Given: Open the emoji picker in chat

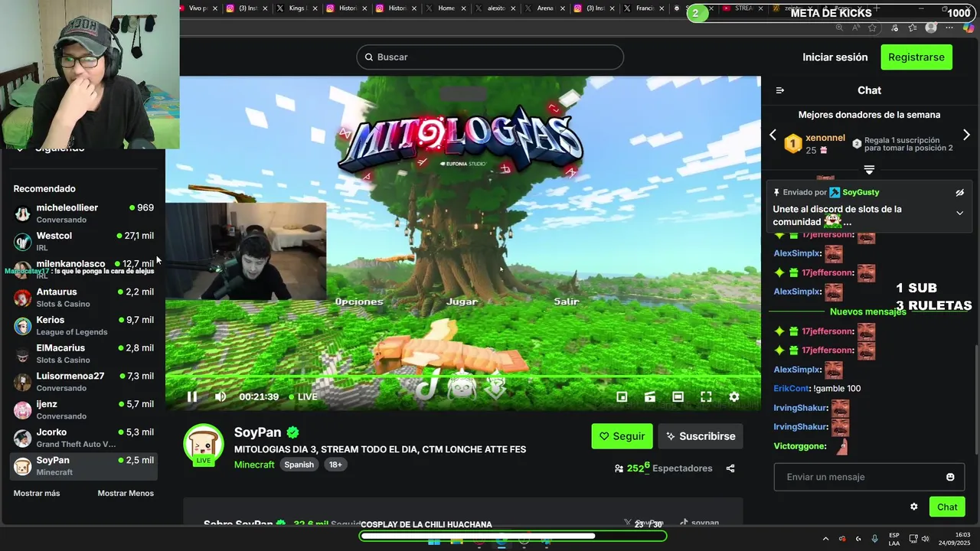Looking at the screenshot, I should pyautogui.click(x=950, y=477).
